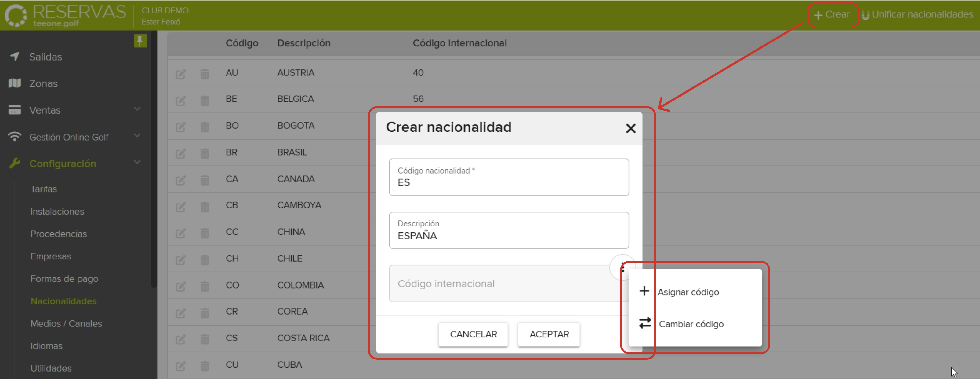Expand the Gestión Online Golf chevron
980x379 pixels.
click(x=137, y=136)
